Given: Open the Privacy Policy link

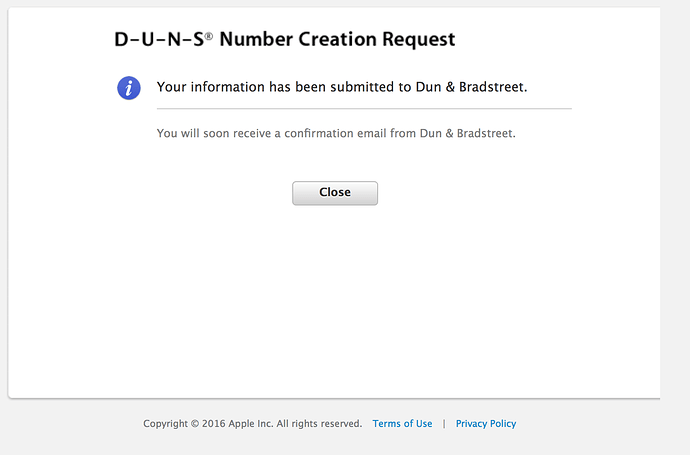Looking at the screenshot, I should pyautogui.click(x=486, y=423).
